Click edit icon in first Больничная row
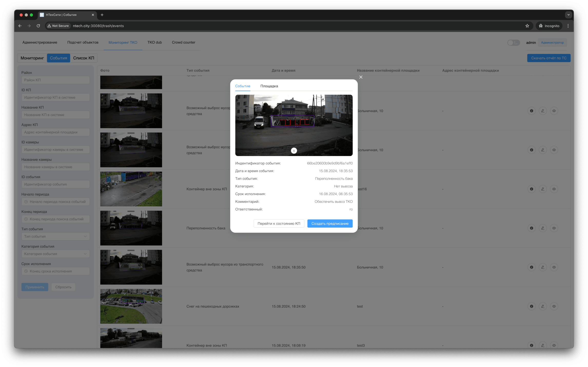Image resolution: width=588 pixels, height=367 pixels. (x=543, y=111)
